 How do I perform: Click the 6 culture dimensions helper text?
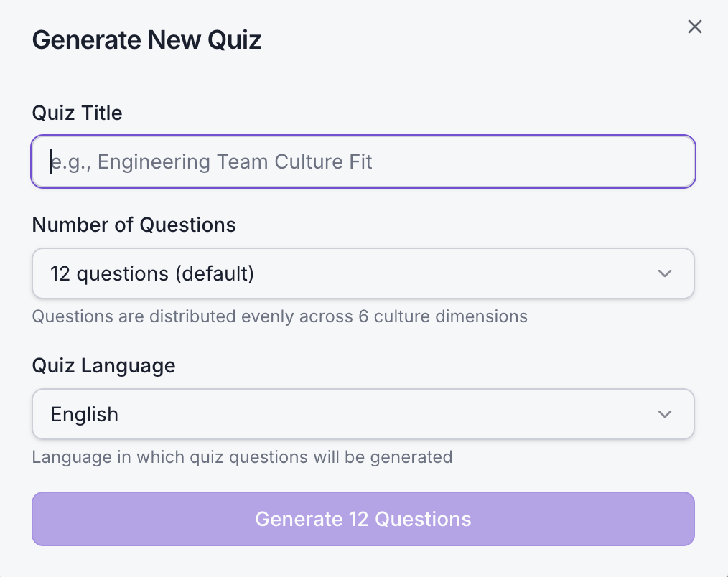[x=279, y=316]
